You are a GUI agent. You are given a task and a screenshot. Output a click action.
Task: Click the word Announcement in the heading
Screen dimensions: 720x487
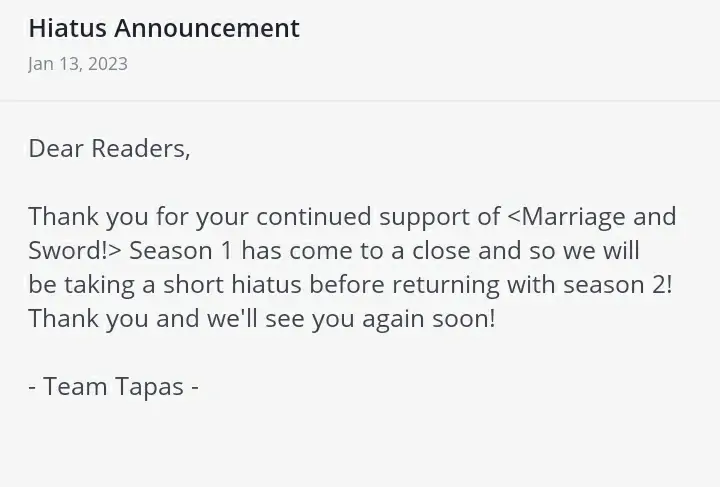[x=207, y=28]
